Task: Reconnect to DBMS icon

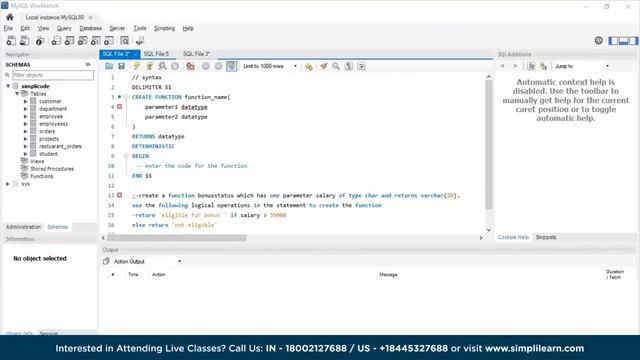Action: pos(140,40)
